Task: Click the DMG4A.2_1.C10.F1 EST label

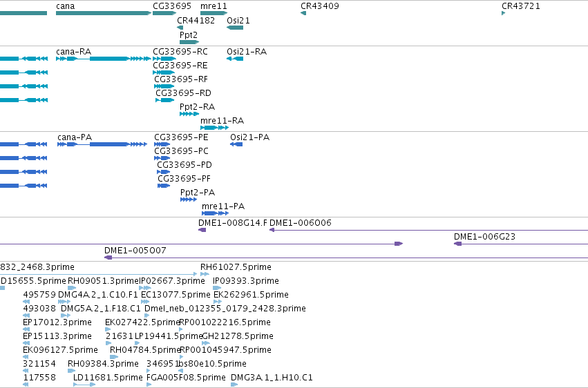Action: point(98,295)
